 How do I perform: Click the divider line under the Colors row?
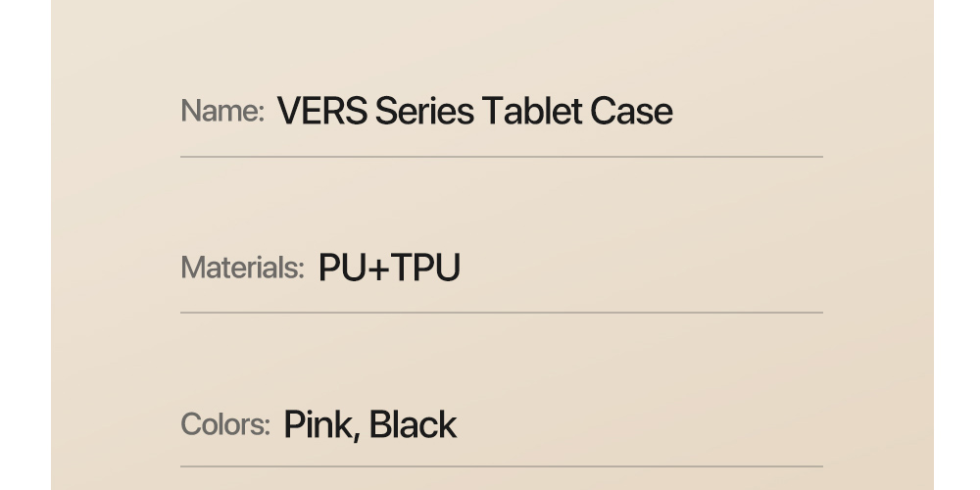(501, 466)
